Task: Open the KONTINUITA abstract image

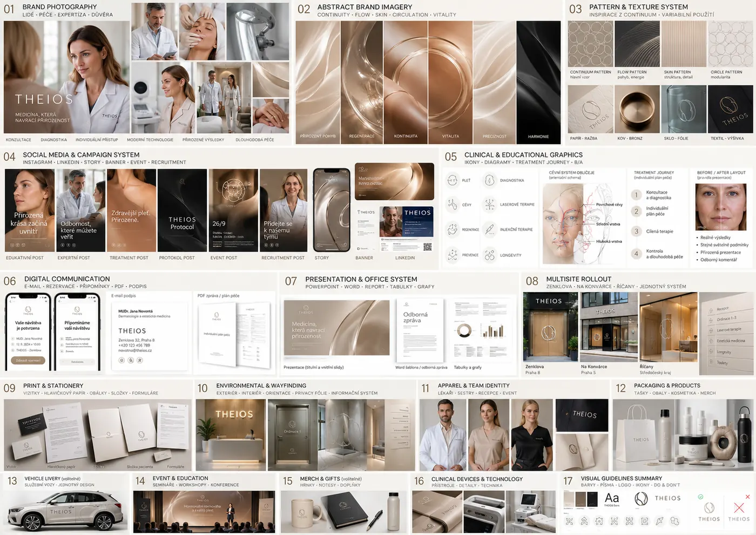Action: 406,82
